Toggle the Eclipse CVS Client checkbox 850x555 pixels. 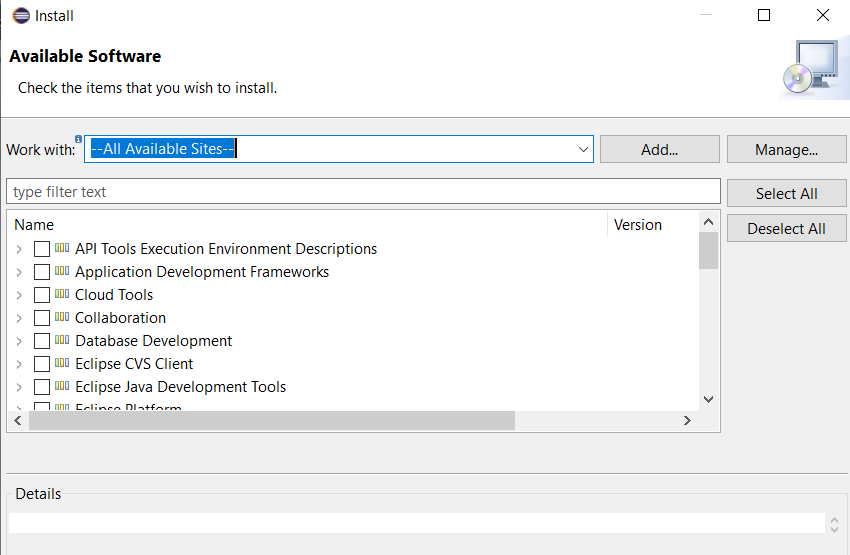click(x=42, y=364)
